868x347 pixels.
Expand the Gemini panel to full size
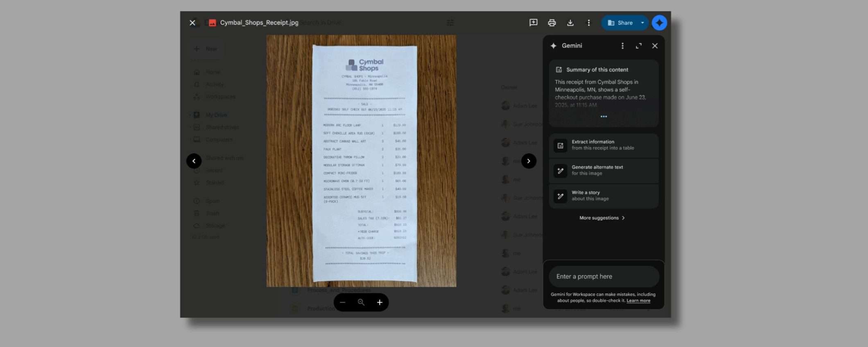(x=639, y=46)
